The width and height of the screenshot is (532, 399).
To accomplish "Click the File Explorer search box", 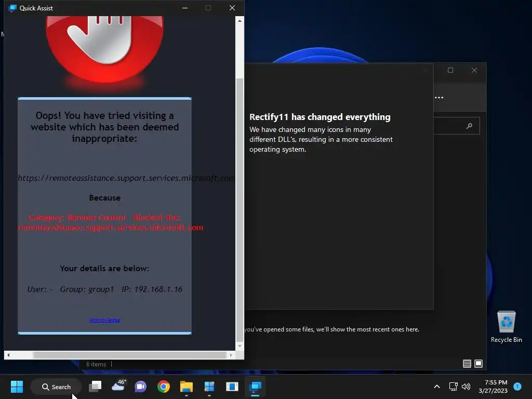I will coord(457,126).
